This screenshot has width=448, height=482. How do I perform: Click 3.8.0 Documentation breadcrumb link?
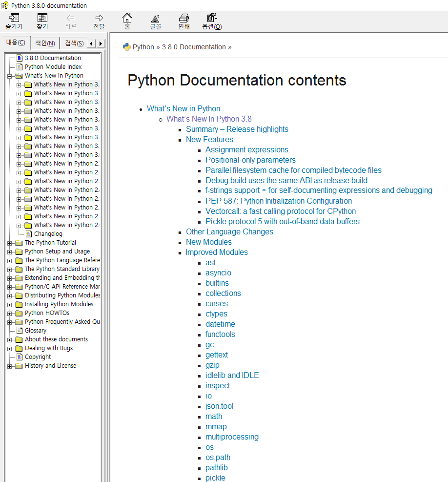click(x=194, y=47)
